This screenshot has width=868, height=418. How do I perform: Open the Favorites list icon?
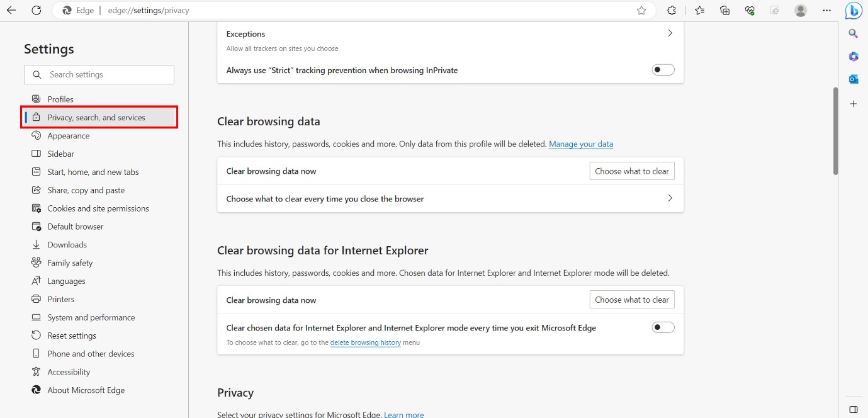699,11
